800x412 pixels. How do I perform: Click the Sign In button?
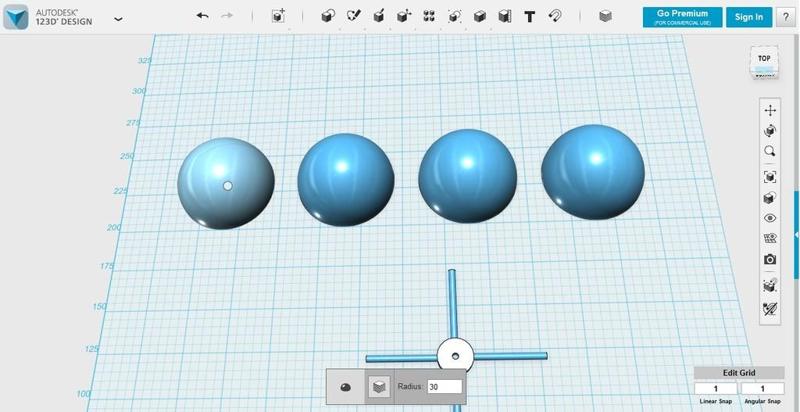pyautogui.click(x=749, y=17)
